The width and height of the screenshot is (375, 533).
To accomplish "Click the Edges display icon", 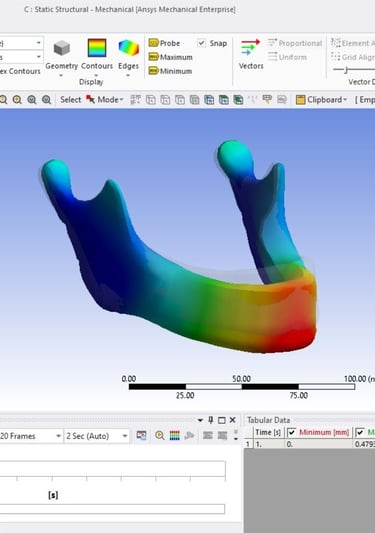I will tap(129, 48).
